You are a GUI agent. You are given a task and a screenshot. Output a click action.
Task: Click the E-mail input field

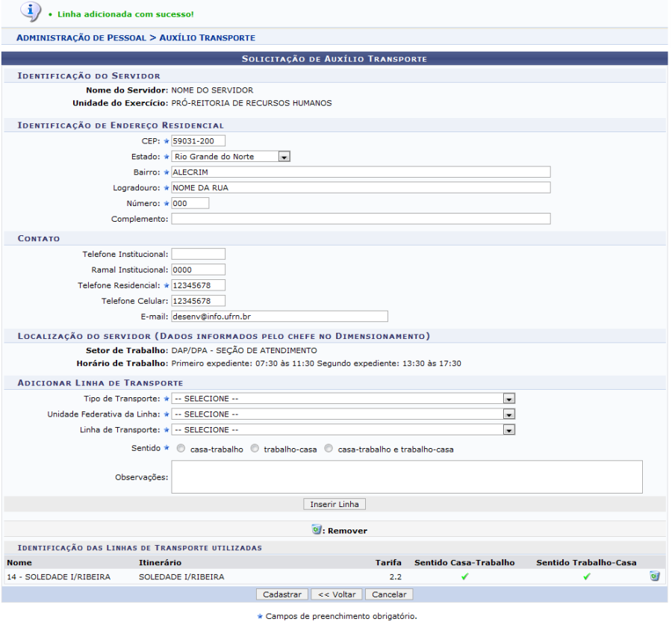pos(279,317)
